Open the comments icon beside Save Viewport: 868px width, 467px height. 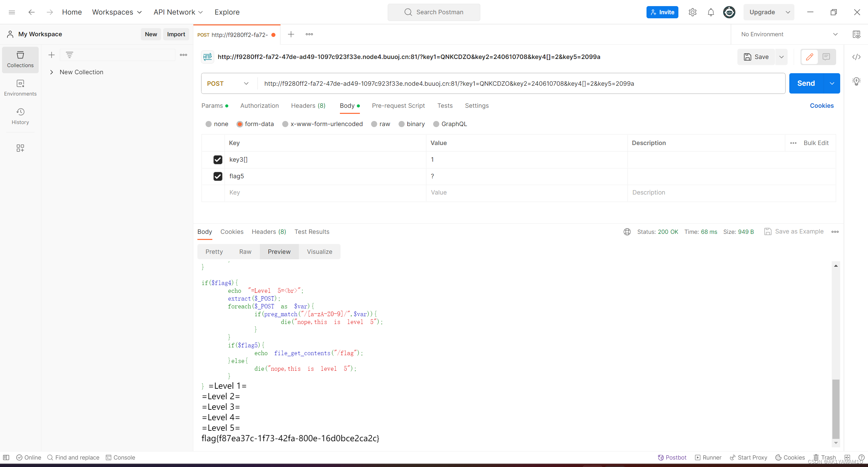[826, 57]
